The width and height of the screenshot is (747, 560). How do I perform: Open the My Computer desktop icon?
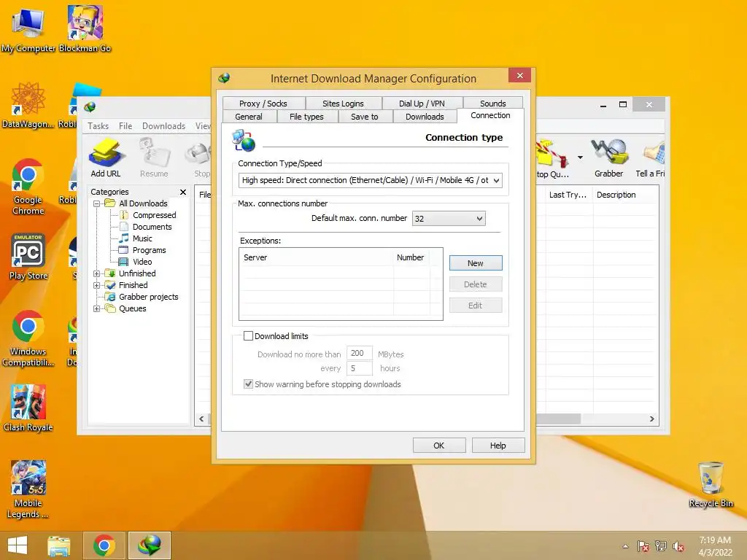point(28,30)
